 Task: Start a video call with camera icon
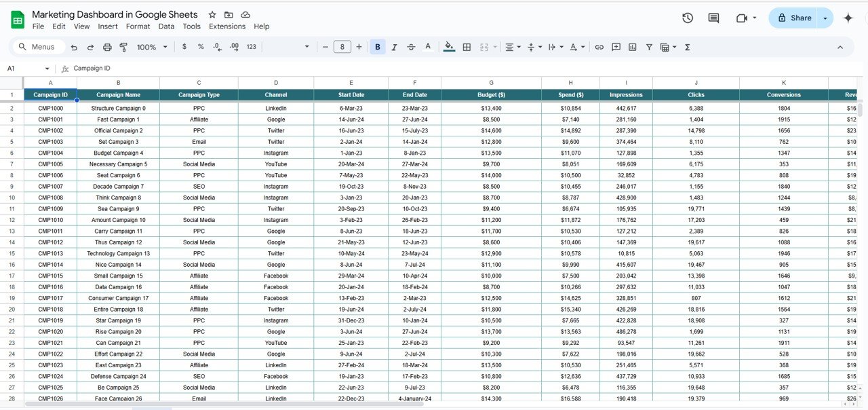click(x=741, y=18)
